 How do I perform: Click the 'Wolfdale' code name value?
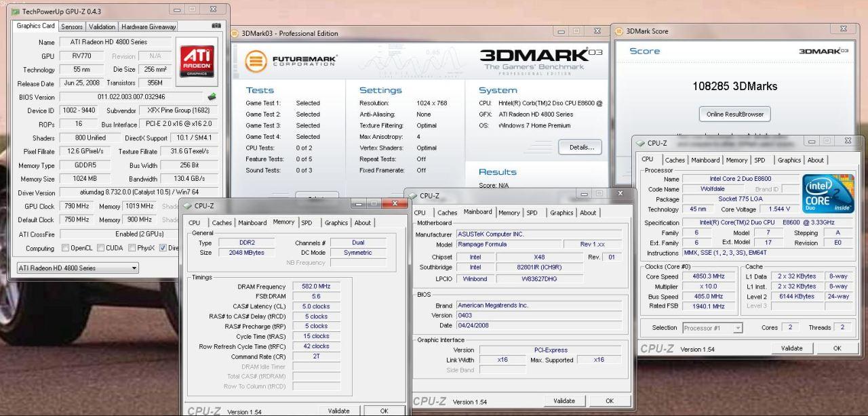tap(713, 189)
